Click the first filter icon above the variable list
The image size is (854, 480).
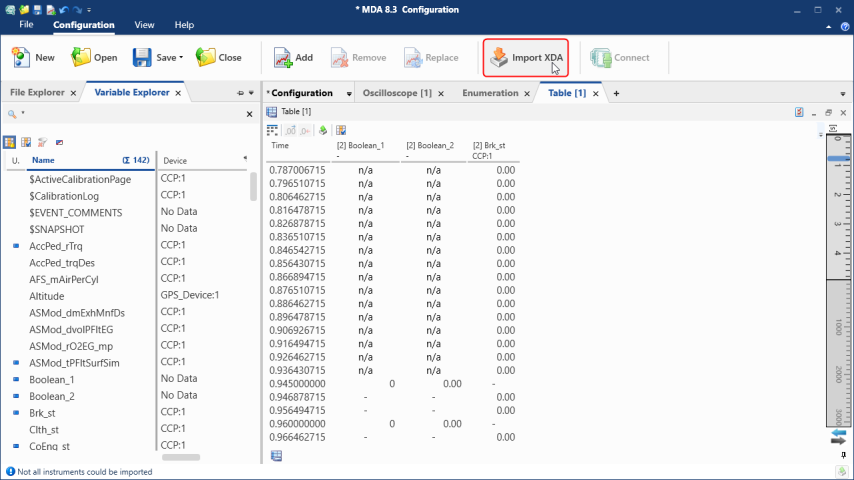(x=10, y=142)
